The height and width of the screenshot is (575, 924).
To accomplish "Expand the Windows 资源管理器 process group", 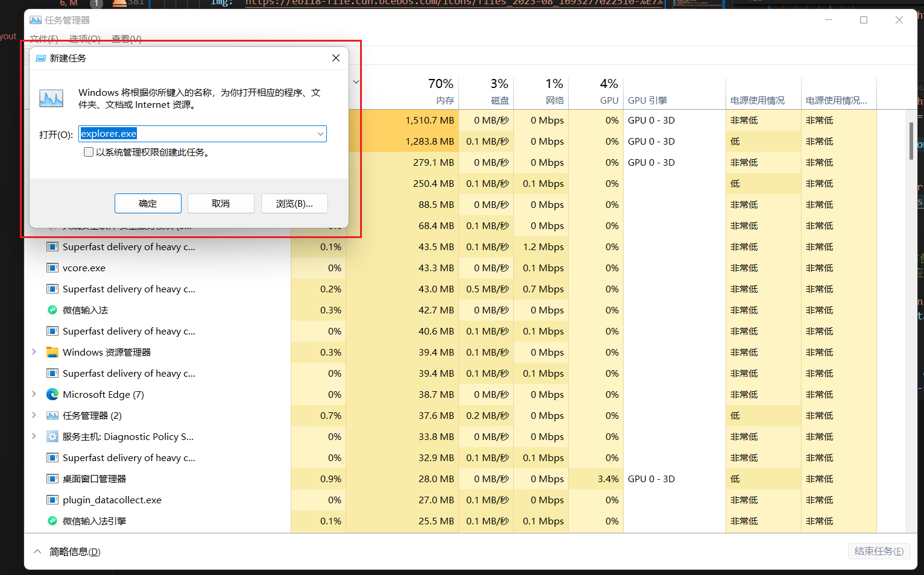I will tap(34, 352).
